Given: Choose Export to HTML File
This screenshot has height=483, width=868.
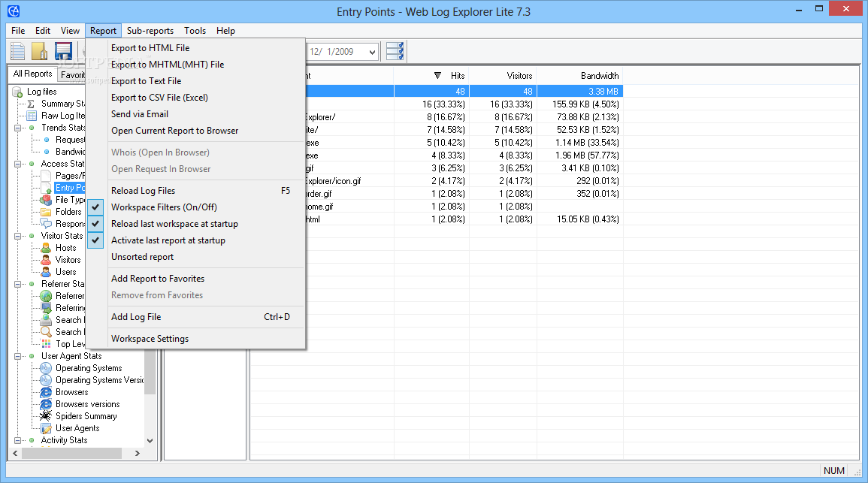Looking at the screenshot, I should [x=150, y=48].
